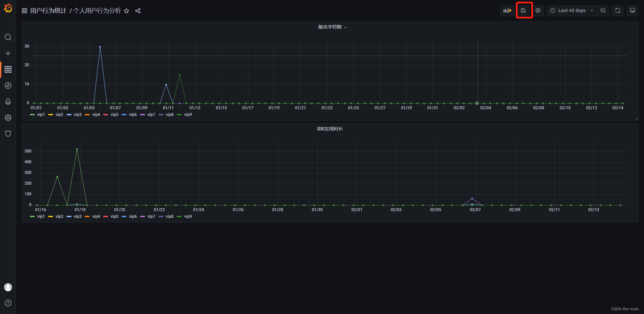644x314 pixels.
Task: Open Grafana search sidebar icon
Action: pyautogui.click(x=8, y=37)
